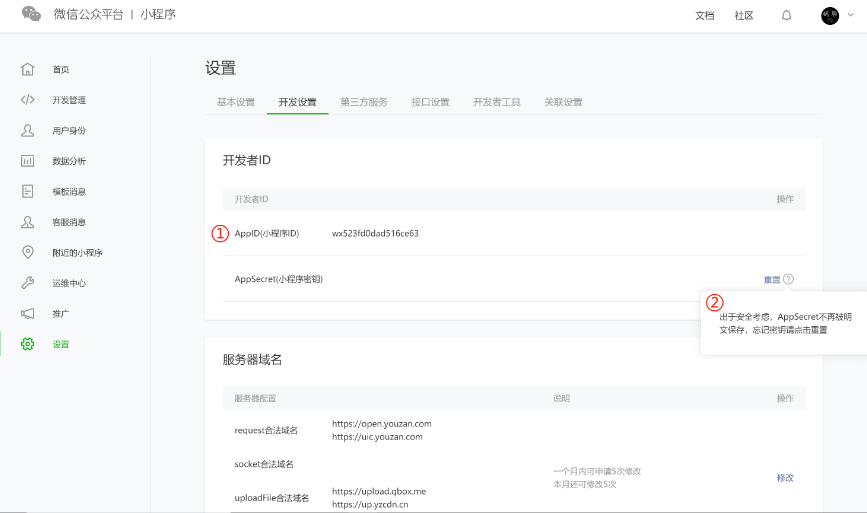This screenshot has height=513, width=867.
Task: Click the https://uic.youzan.com domain
Action: (377, 437)
